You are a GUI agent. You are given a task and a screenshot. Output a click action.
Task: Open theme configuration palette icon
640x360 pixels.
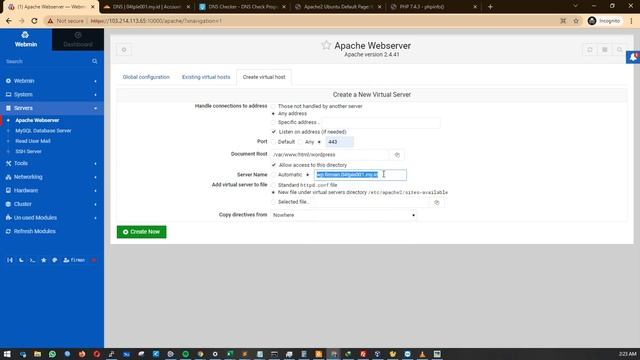click(55, 260)
